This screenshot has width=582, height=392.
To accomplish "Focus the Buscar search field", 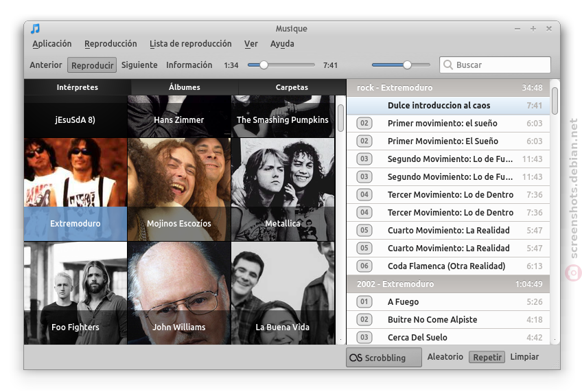I will pos(495,65).
